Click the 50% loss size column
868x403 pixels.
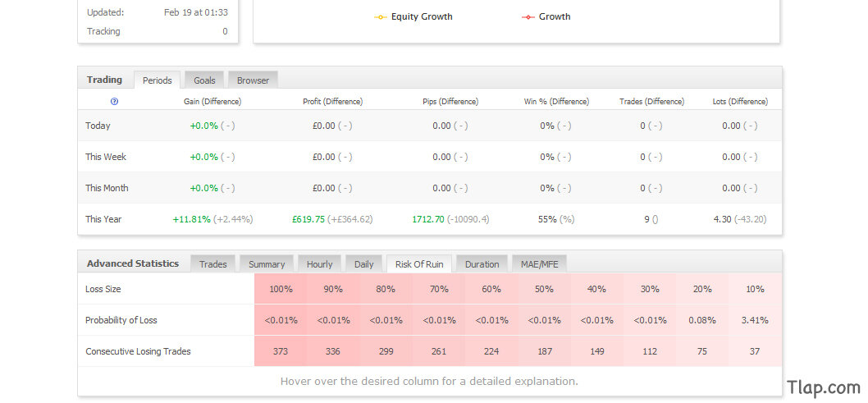point(544,289)
